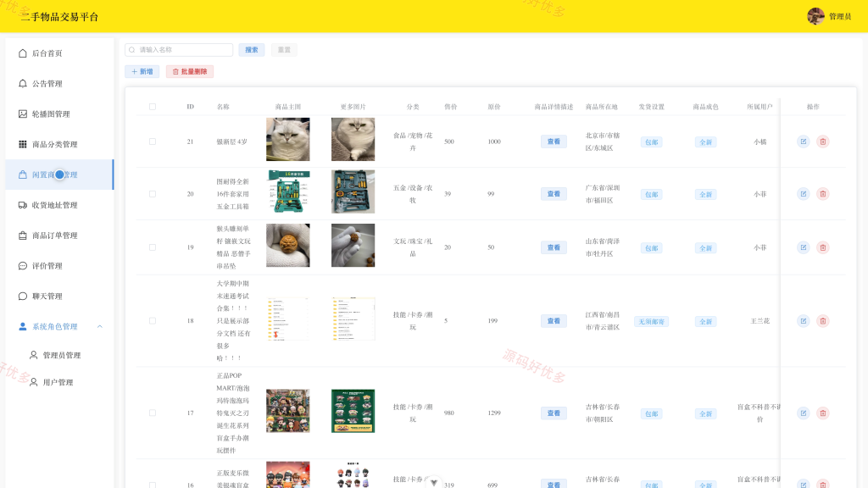Click the chat bubble icon beside 聊天管理
Viewport: 868px width, 488px height.
click(x=23, y=297)
